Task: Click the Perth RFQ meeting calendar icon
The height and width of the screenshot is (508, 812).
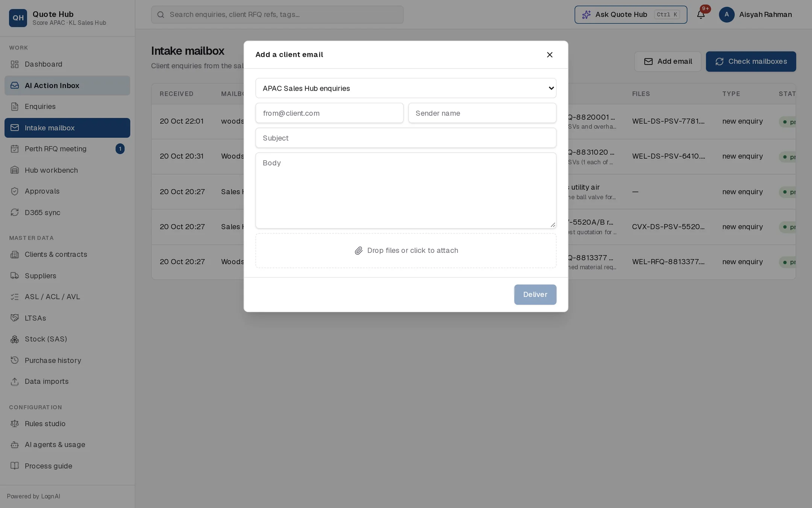Action: (15, 149)
